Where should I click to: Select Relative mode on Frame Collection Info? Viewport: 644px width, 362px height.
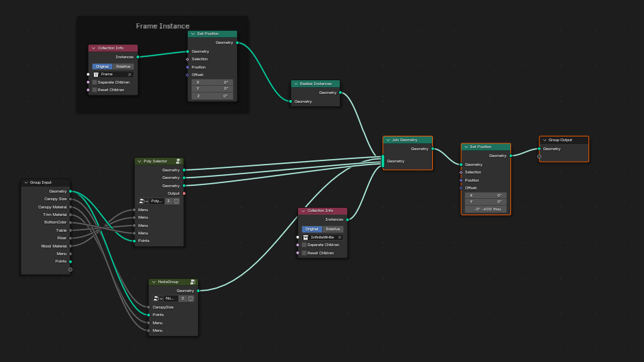(x=123, y=67)
